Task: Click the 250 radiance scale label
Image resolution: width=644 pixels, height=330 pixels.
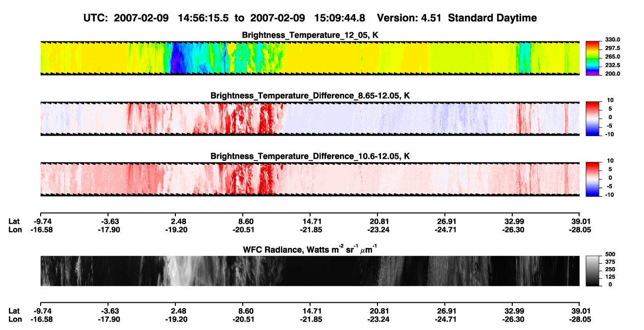Action: coord(610,269)
